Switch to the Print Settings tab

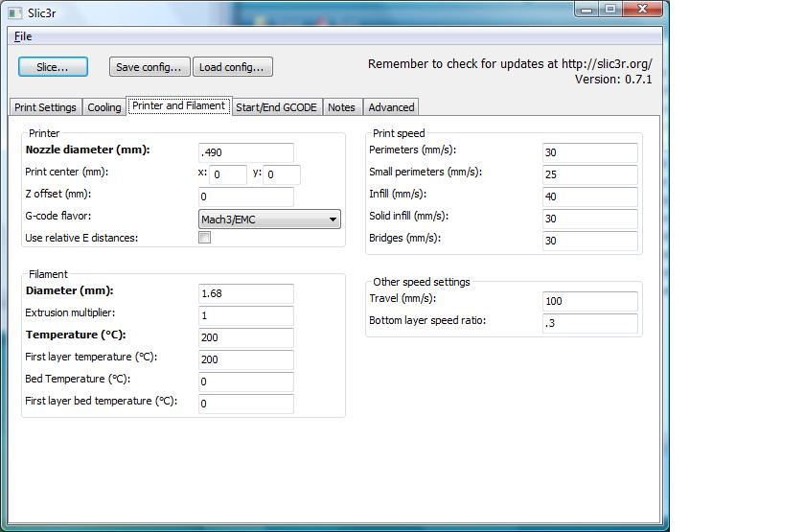click(45, 107)
